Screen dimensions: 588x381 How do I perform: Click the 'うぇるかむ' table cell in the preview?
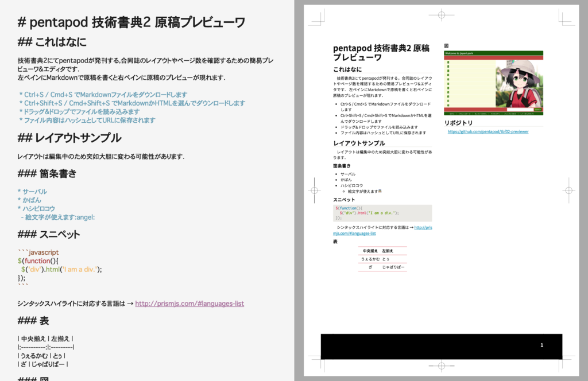tap(370, 259)
